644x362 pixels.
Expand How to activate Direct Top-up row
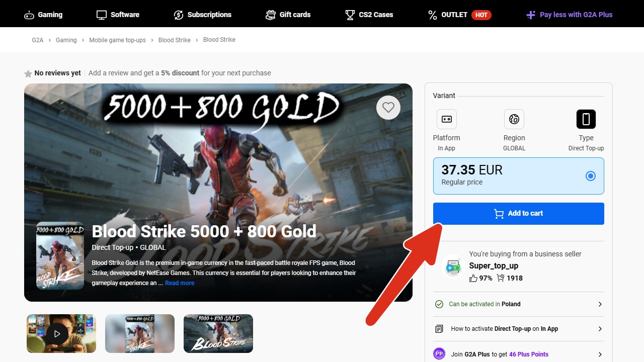coord(600,329)
